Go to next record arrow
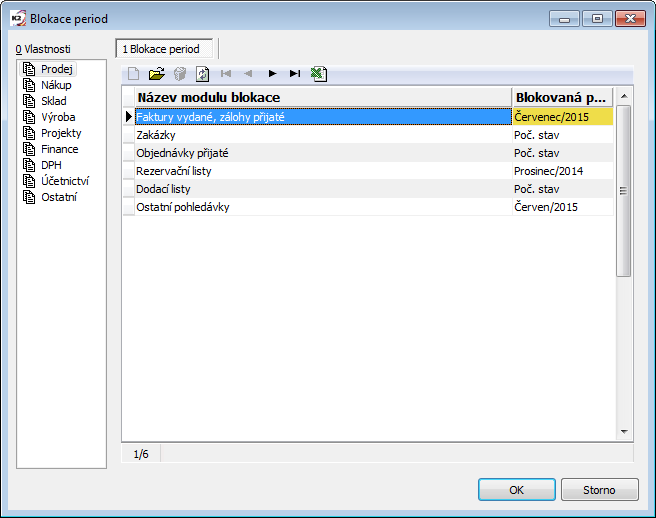The height and width of the screenshot is (518, 656). click(272, 74)
